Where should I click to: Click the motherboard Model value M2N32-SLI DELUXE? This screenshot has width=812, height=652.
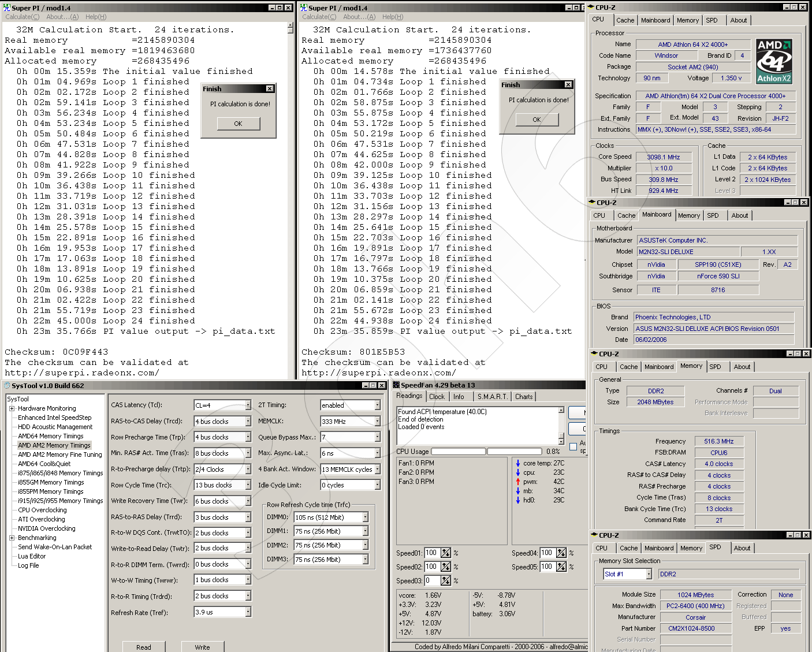[x=688, y=252]
